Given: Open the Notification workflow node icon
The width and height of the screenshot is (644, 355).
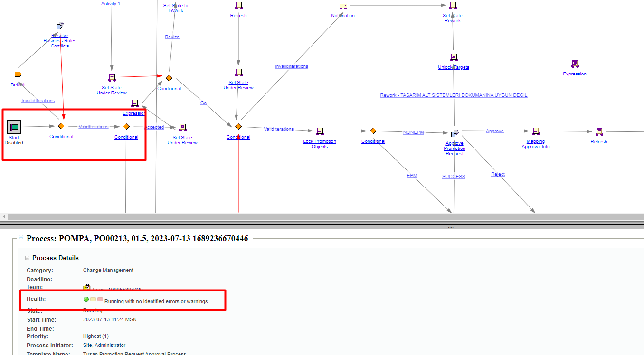Looking at the screenshot, I should point(342,6).
